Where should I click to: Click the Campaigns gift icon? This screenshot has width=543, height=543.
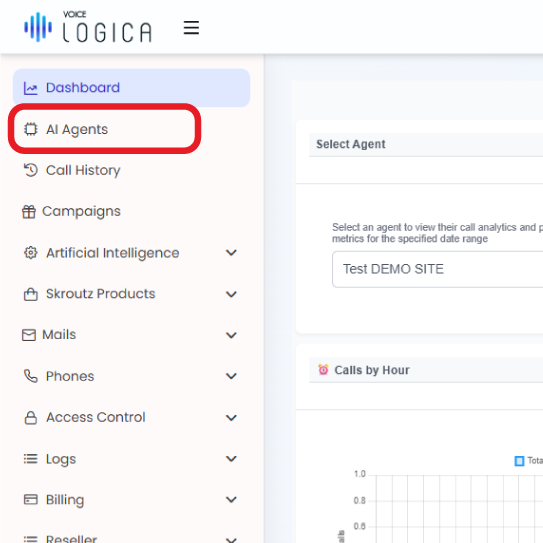click(29, 211)
